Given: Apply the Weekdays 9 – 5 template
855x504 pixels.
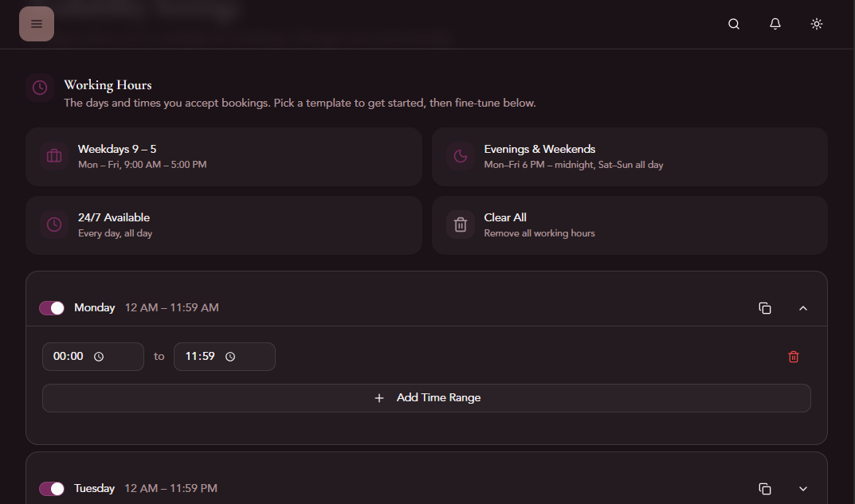Looking at the screenshot, I should 223,156.
